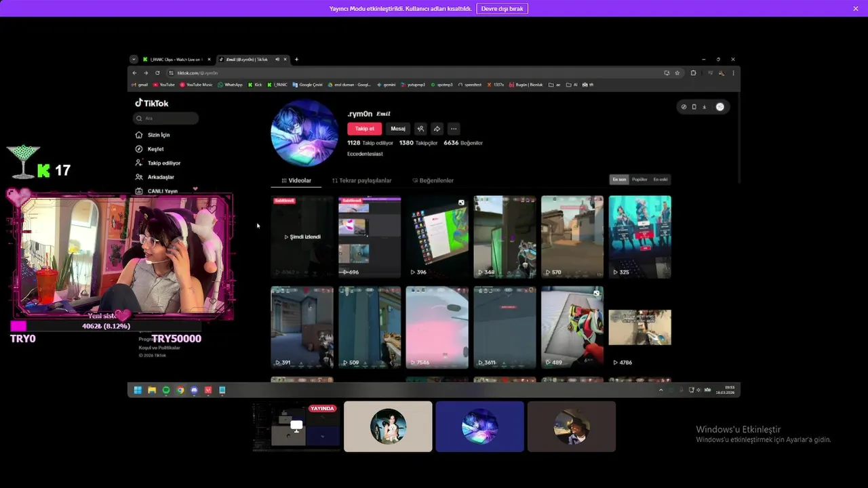Open the AI bookmarks folder
Viewport: 868px width, 488px height.
(571, 85)
